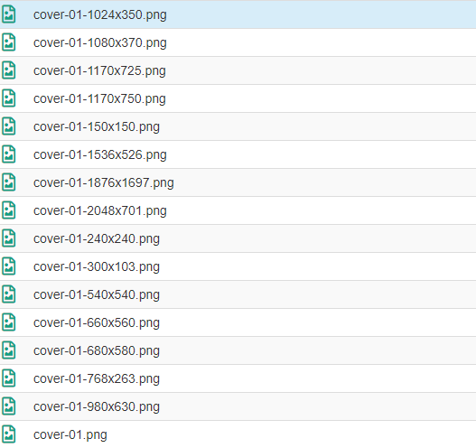Choose cover-01-680x580.png from the list
Viewport: 476px width, 448px height.
pos(97,350)
